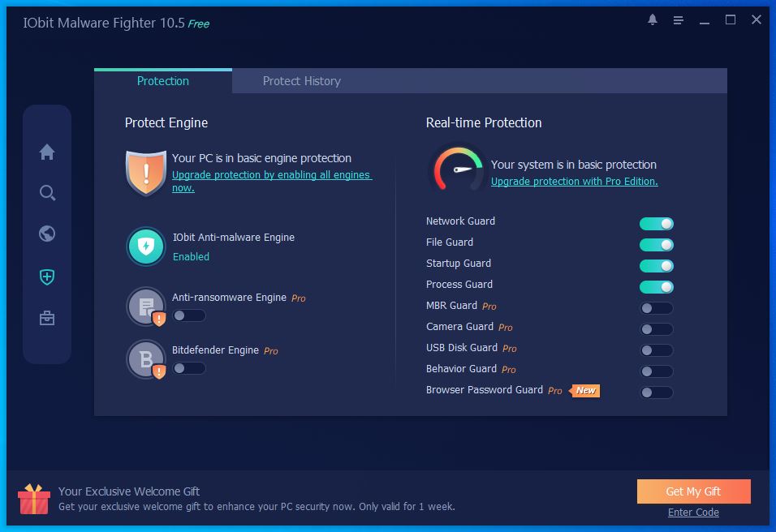
Task: Click the Real-time Protection heading
Action: (x=484, y=122)
